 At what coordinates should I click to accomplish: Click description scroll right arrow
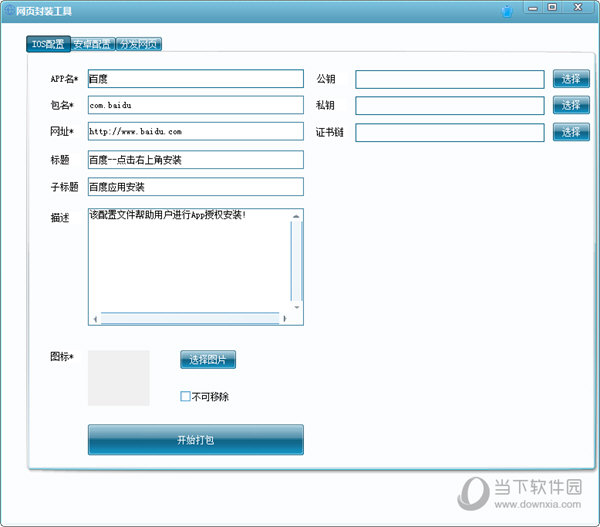pos(284,318)
